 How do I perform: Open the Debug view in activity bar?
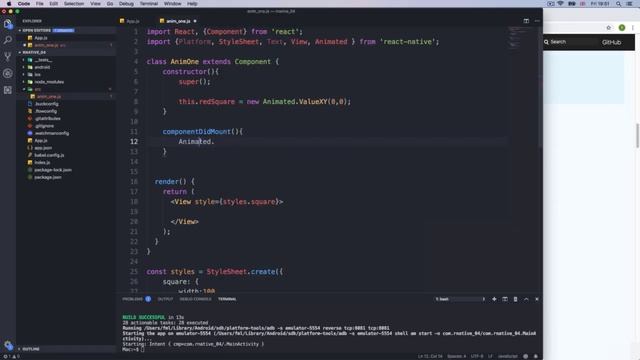[8, 73]
